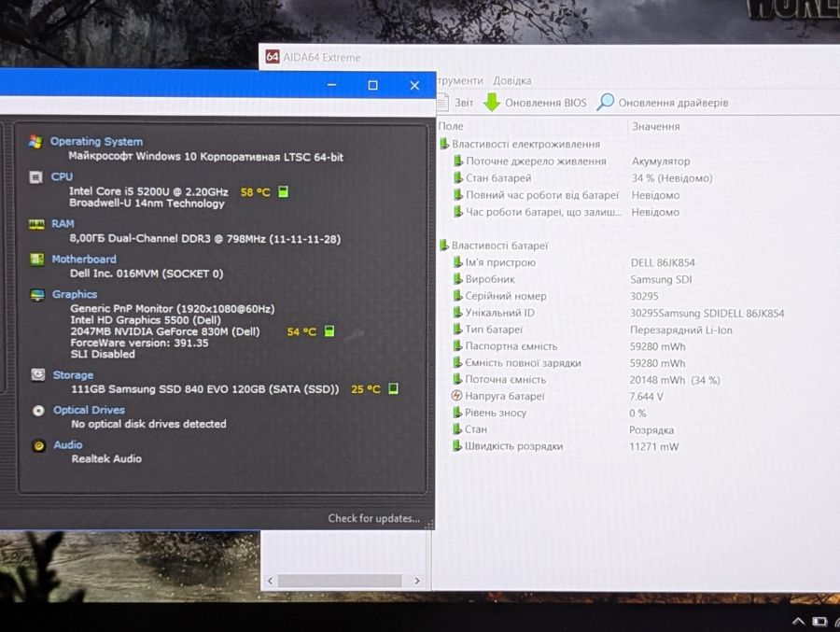Click the battery icon in the system tray
The width and height of the screenshot is (840, 632).
pos(819,622)
